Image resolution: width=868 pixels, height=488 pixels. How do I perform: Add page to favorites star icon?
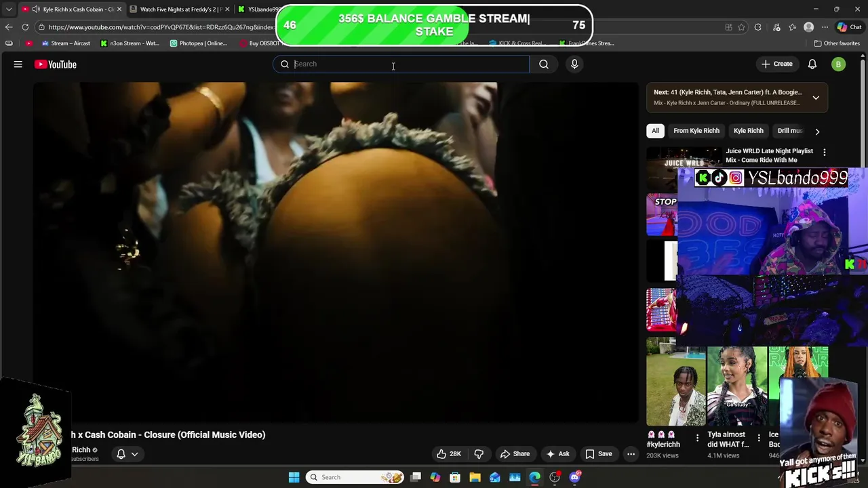742,27
